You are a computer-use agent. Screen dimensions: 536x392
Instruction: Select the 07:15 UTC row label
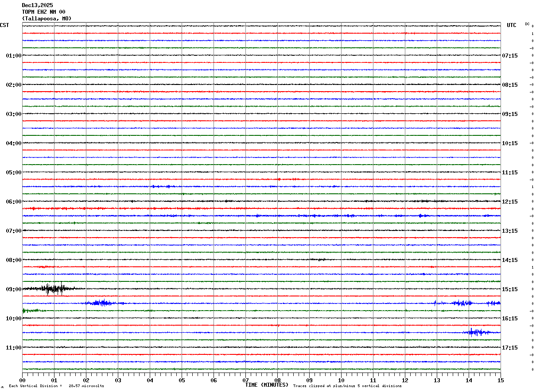[509, 56]
